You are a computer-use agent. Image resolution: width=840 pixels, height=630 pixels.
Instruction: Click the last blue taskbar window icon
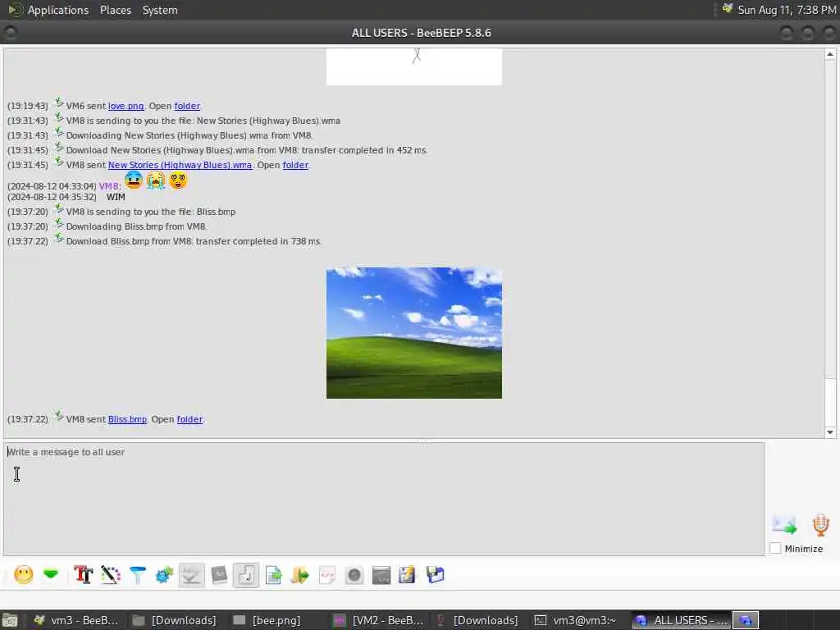[746, 620]
